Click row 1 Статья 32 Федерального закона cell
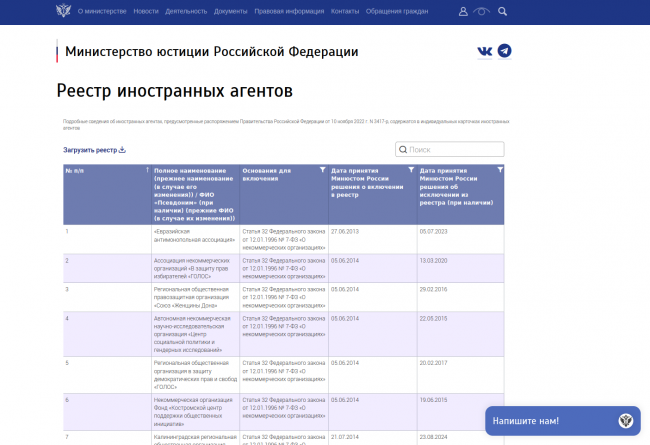650x445 pixels. click(284, 239)
